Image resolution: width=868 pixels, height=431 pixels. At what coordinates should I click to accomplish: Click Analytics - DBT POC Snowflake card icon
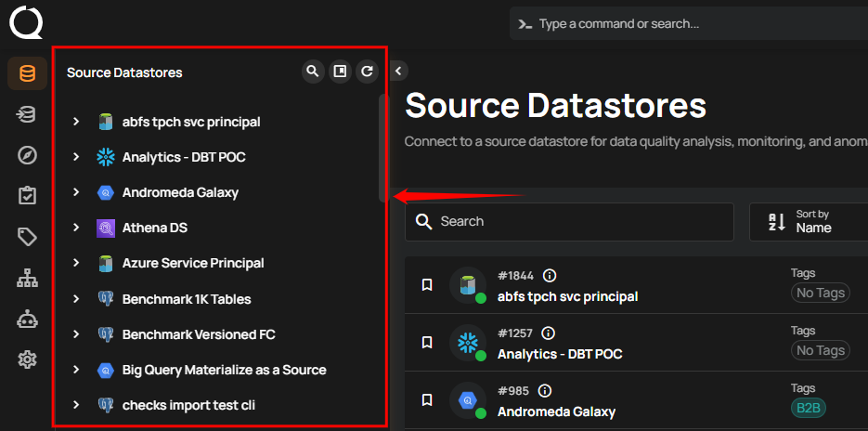click(468, 343)
